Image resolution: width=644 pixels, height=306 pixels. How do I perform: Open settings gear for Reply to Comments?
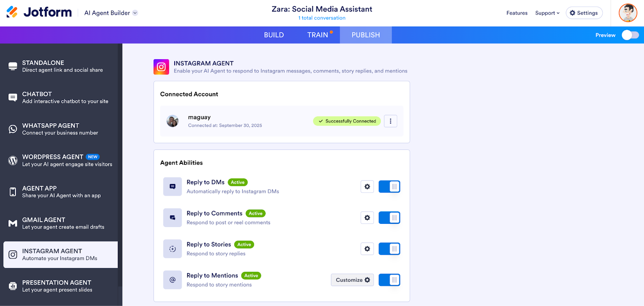pos(367,218)
